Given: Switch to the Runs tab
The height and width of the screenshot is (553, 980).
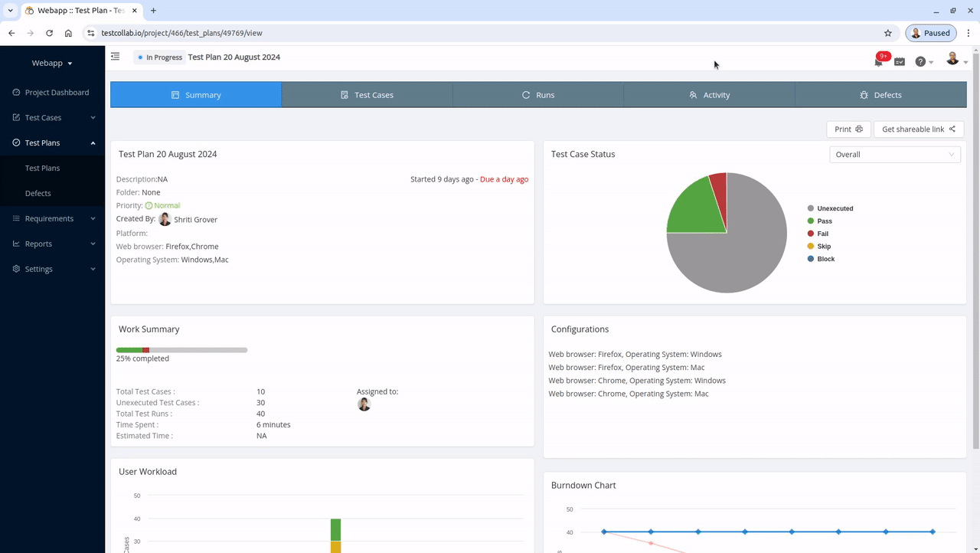Looking at the screenshot, I should (x=538, y=95).
